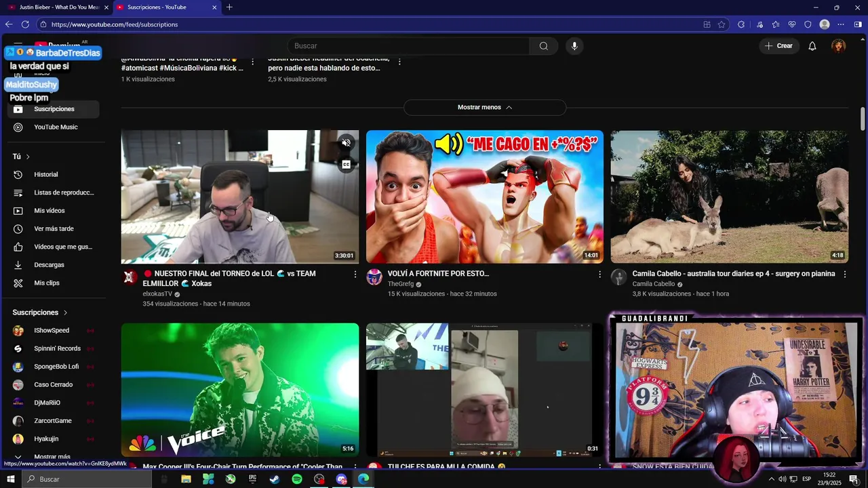Click the Mis clips scissors icon
This screenshot has height=488, width=868.
(x=18, y=283)
